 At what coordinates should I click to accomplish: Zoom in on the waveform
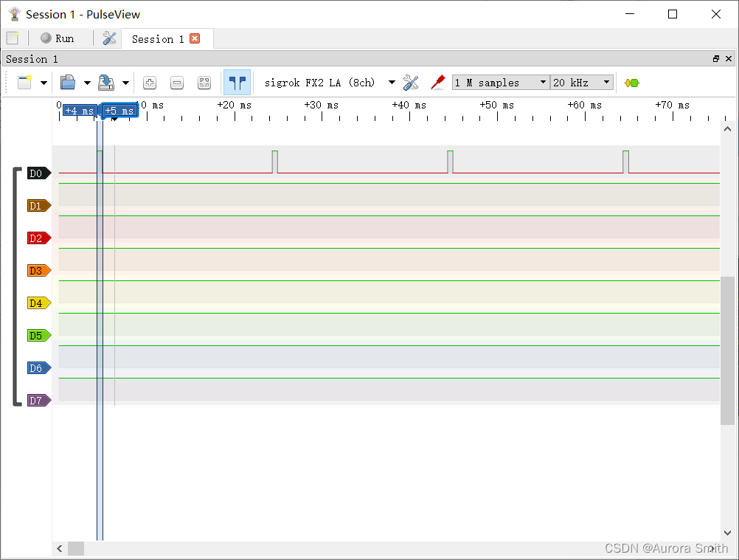(x=150, y=83)
